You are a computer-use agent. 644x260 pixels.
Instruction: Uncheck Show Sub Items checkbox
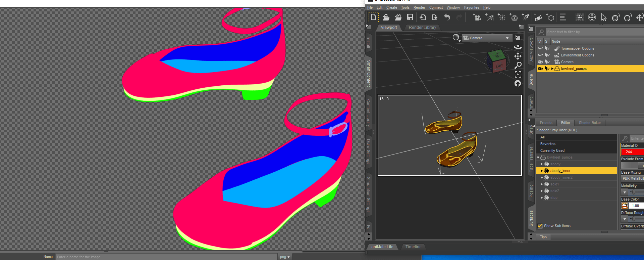pos(540,226)
